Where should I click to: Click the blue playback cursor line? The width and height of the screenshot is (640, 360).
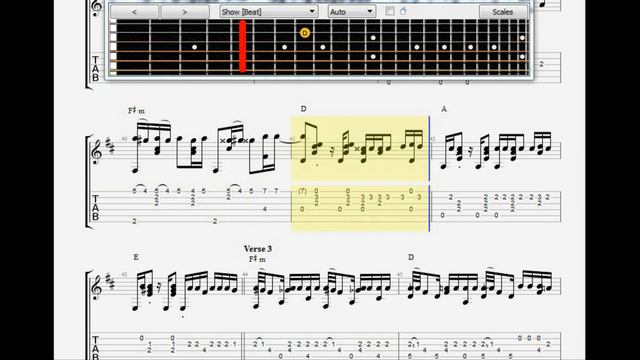tap(429, 173)
